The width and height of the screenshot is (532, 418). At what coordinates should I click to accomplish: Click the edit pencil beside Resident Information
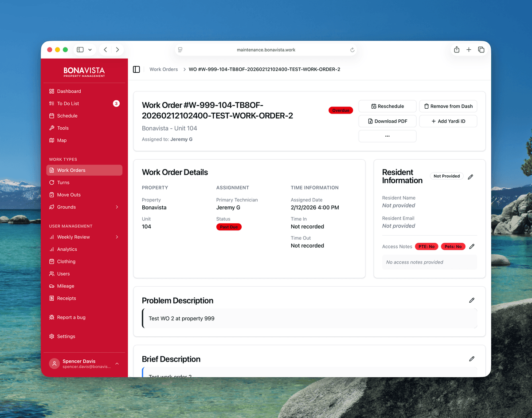[470, 177]
